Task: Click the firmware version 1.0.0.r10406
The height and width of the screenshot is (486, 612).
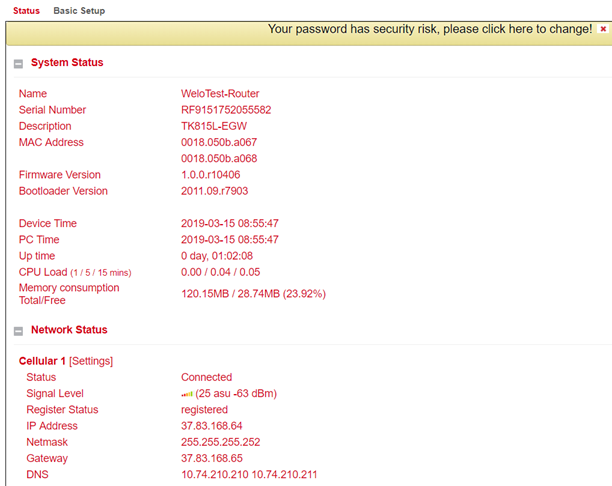Action: click(210, 174)
